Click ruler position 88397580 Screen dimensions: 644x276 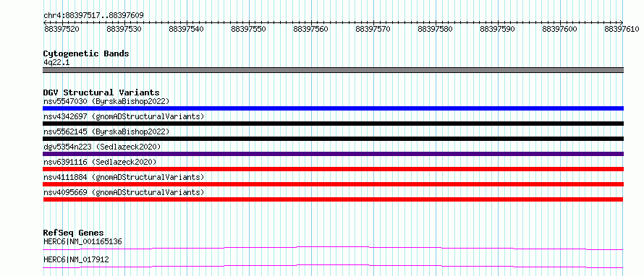(436, 29)
